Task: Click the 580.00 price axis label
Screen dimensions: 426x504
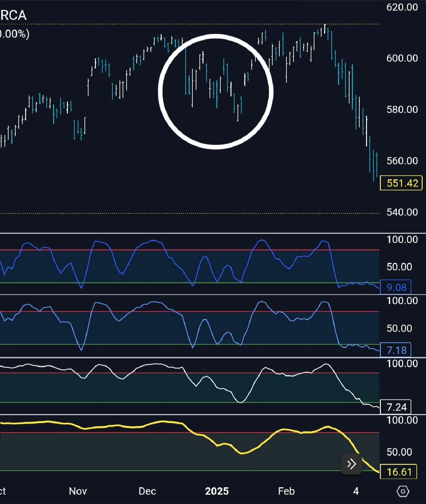Action: point(402,109)
